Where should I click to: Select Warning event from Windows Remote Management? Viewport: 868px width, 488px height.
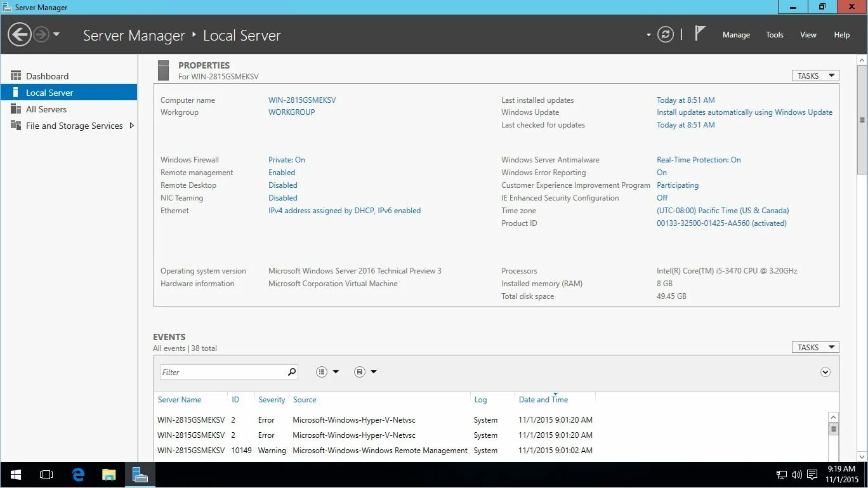(x=491, y=451)
